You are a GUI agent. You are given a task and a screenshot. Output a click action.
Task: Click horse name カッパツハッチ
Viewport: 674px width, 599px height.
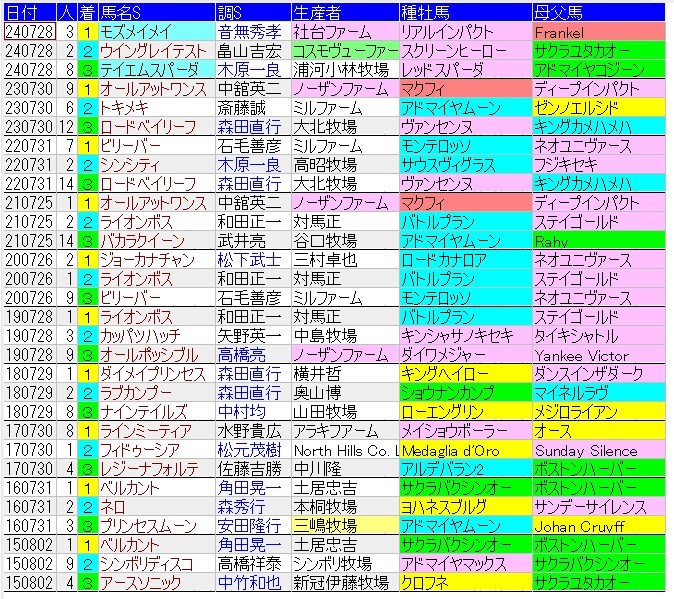click(x=157, y=336)
